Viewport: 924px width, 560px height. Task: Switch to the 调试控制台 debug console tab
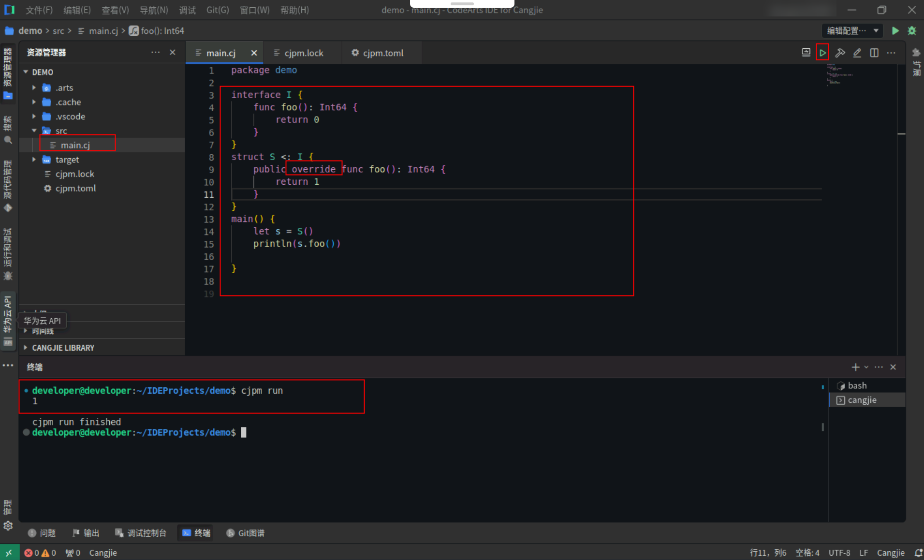(x=141, y=533)
